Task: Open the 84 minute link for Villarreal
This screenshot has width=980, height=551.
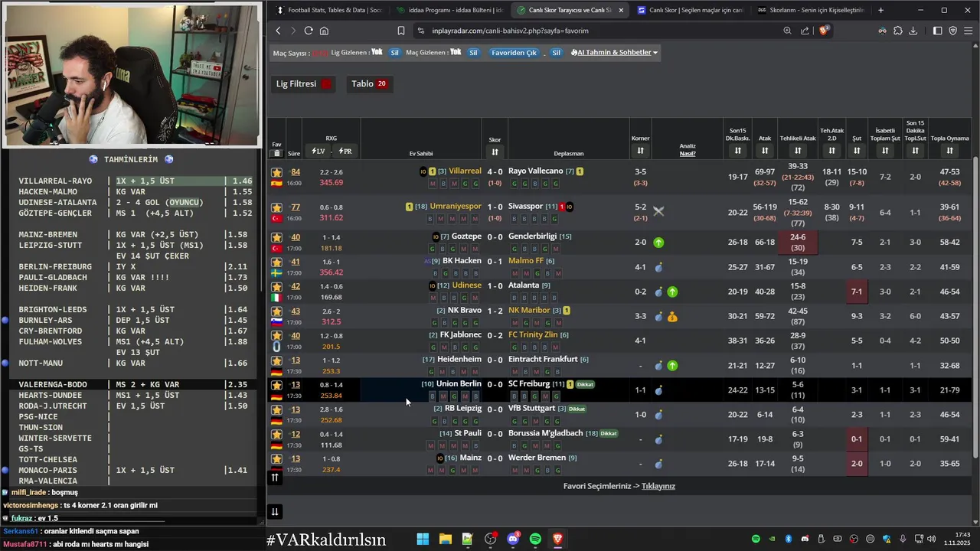Action: 296,172
